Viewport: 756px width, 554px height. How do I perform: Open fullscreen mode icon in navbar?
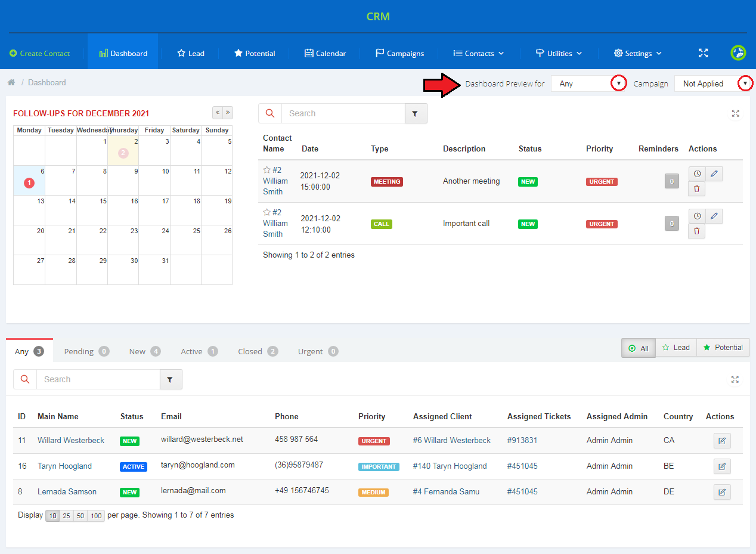[x=704, y=53]
